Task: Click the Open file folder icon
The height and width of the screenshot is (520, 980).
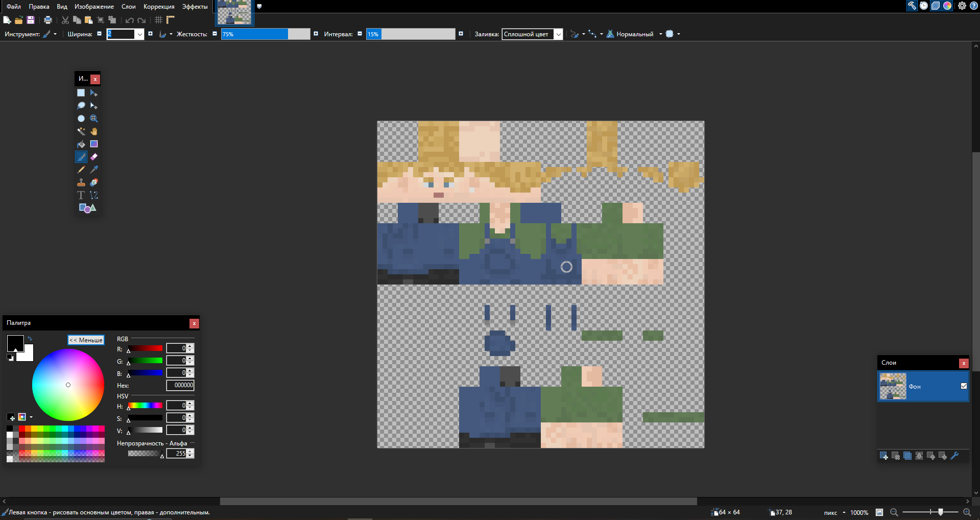Action: coord(19,20)
